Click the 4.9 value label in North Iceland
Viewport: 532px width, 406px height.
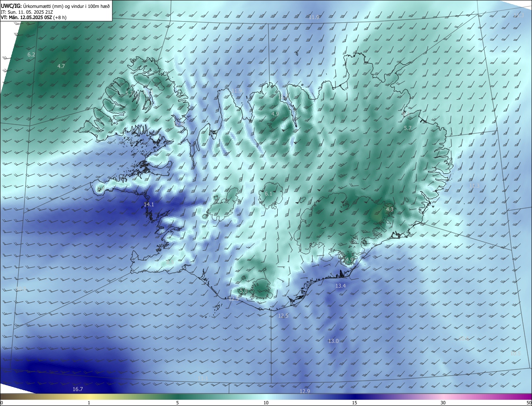(x=275, y=114)
